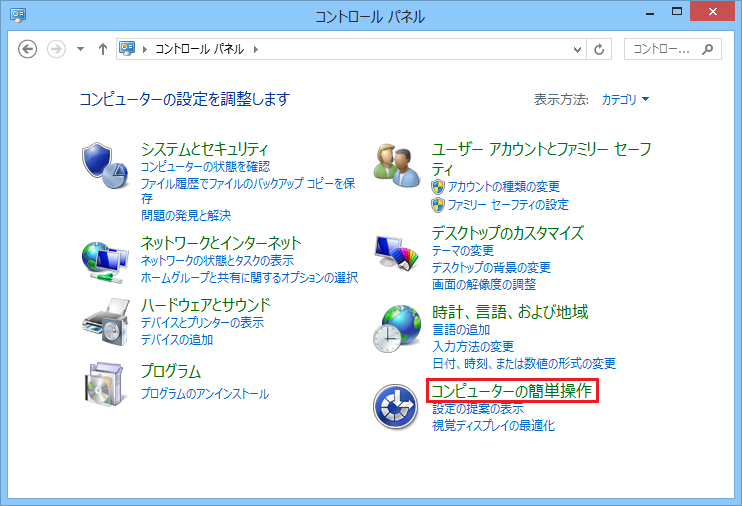Click shield icon beside アカウントの種類の変更

point(438,186)
